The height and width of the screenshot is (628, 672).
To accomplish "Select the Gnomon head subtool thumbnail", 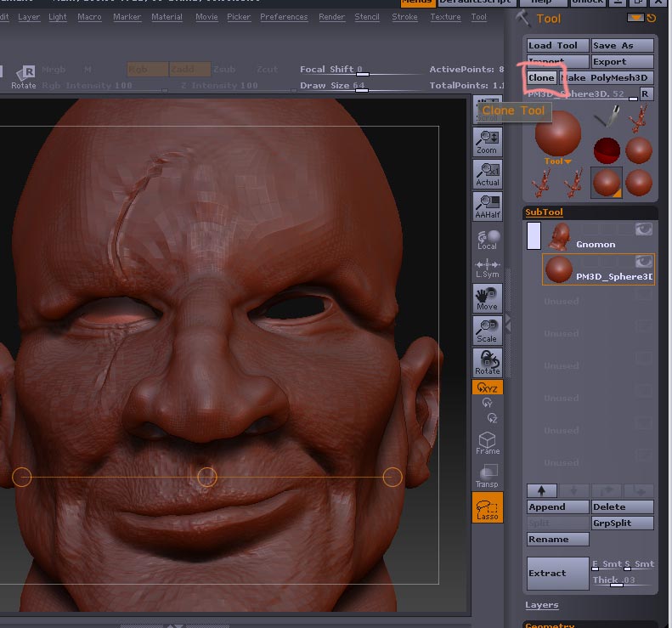I will click(558, 236).
